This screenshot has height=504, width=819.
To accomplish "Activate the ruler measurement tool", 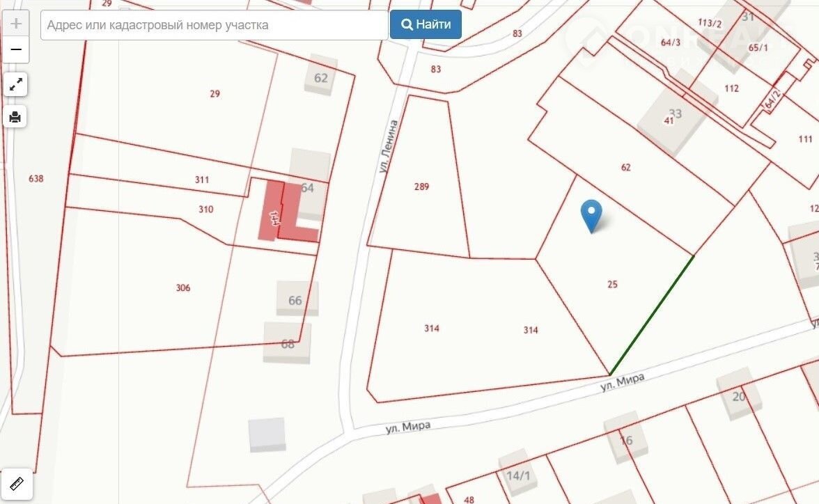I will pos(16,483).
